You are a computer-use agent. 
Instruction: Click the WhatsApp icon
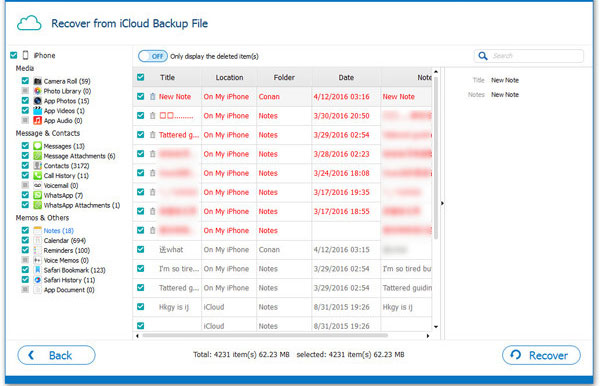(x=37, y=195)
